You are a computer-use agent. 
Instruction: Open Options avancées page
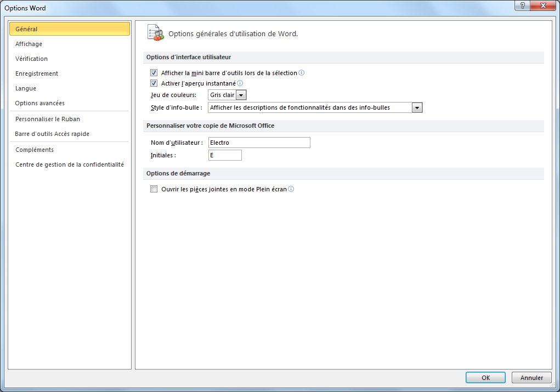39,103
